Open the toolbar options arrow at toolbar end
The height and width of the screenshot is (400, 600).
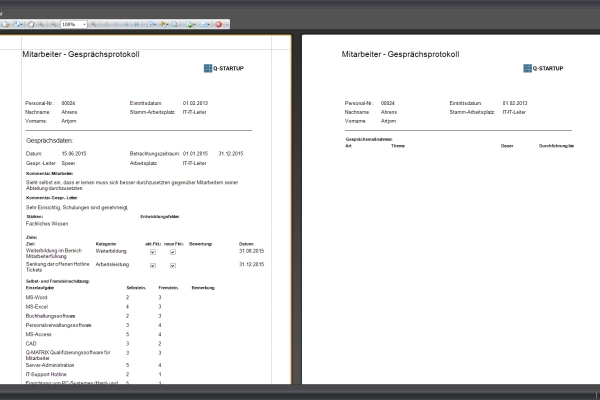pos(227,24)
